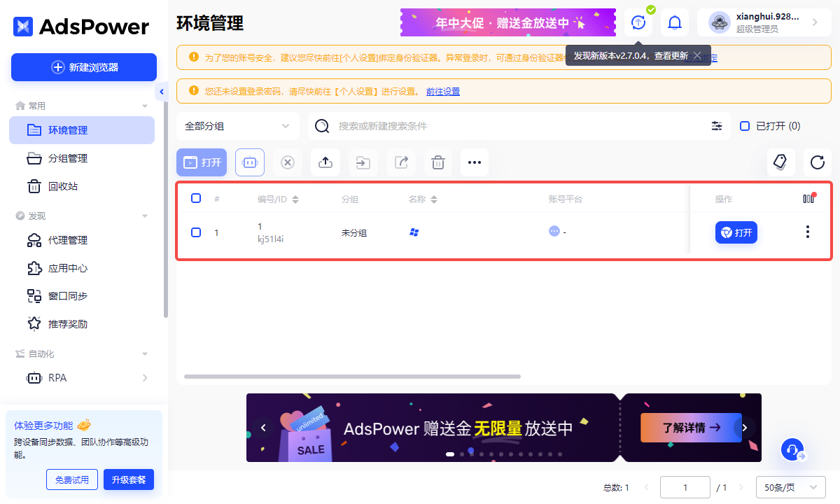
Task: Toggle the select-all header checkbox
Action: [196, 198]
